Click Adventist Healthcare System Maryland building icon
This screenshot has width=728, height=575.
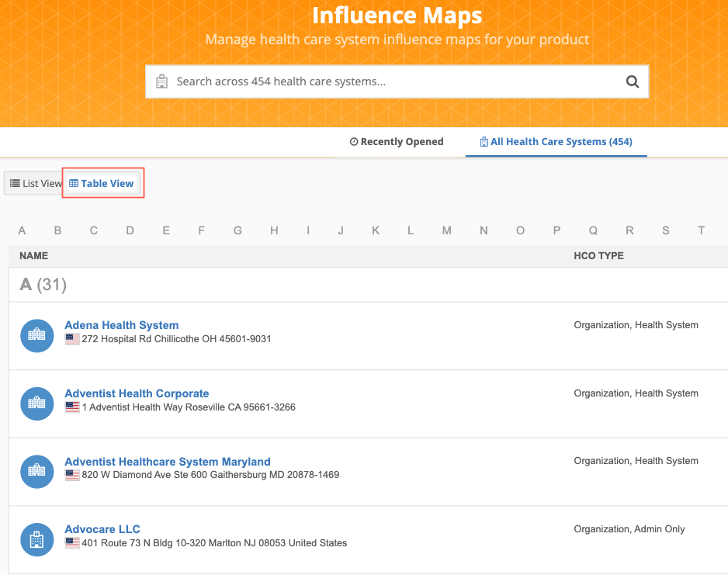coord(37,472)
